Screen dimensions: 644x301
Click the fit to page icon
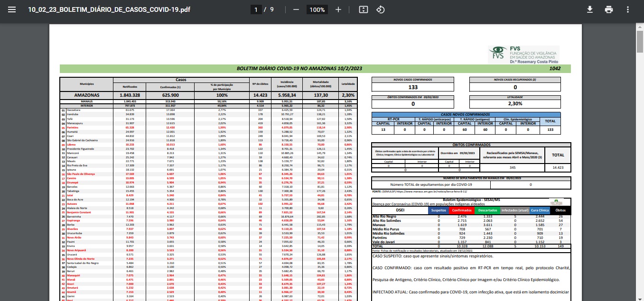tap(364, 9)
